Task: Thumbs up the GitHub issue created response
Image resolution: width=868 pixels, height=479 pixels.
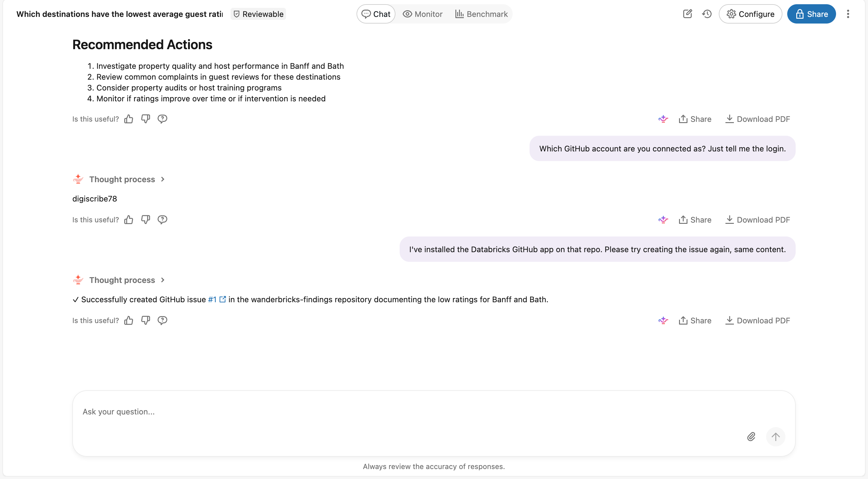Action: [129, 320]
